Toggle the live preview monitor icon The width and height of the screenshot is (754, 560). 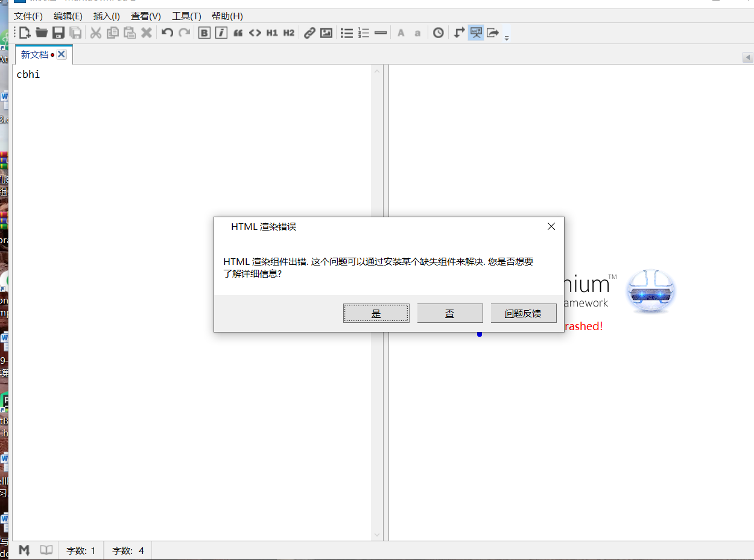(x=476, y=33)
